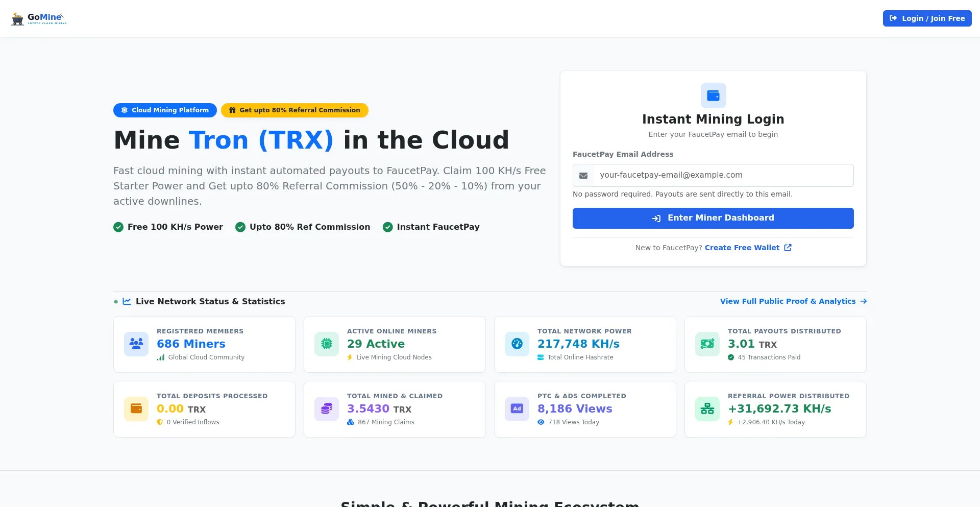Click the "0.00 TRX" deposits value
This screenshot has height=507, width=980.
(x=181, y=409)
